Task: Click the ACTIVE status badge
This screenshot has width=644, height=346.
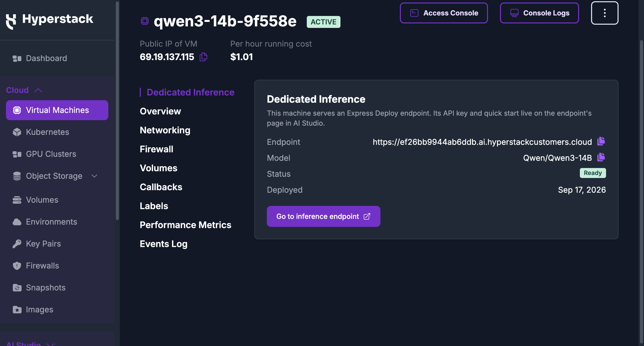Action: pos(324,22)
